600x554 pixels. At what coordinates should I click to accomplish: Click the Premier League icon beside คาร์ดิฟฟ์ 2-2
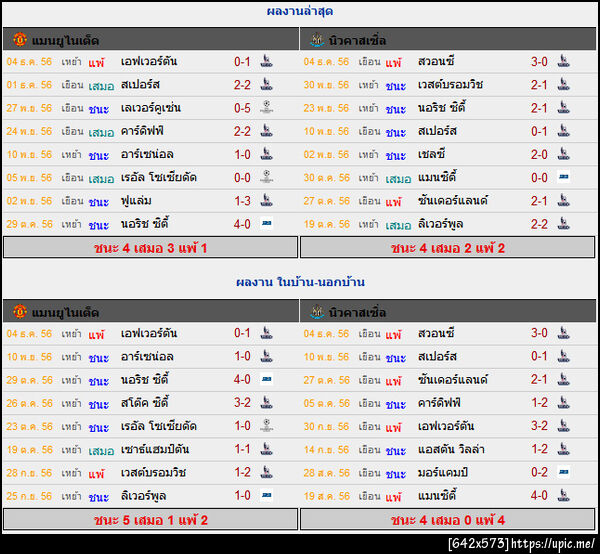pyautogui.click(x=266, y=130)
